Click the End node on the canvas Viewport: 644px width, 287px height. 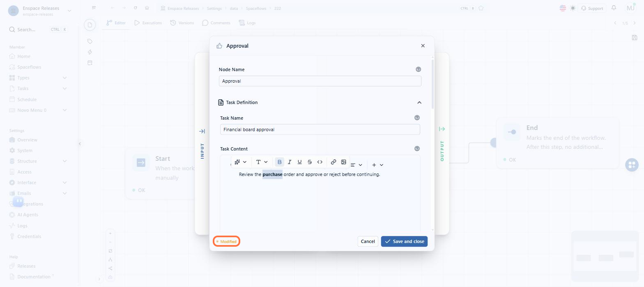pos(558,143)
